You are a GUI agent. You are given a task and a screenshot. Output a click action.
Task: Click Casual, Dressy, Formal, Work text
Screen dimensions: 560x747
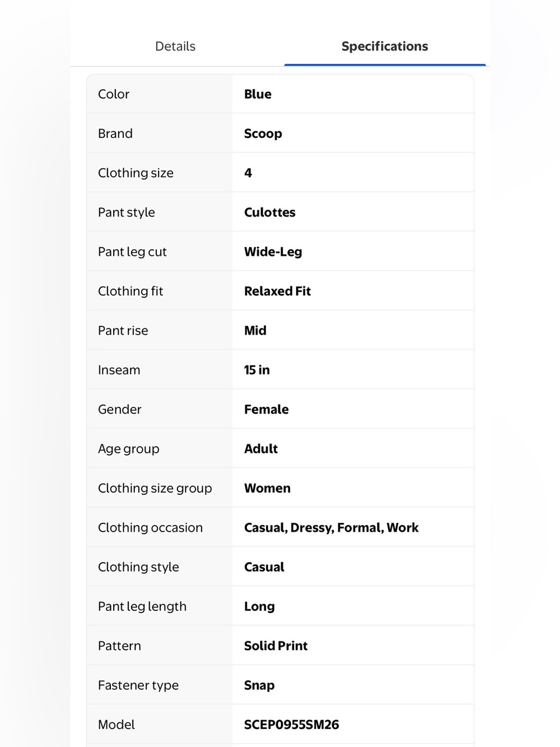332,528
